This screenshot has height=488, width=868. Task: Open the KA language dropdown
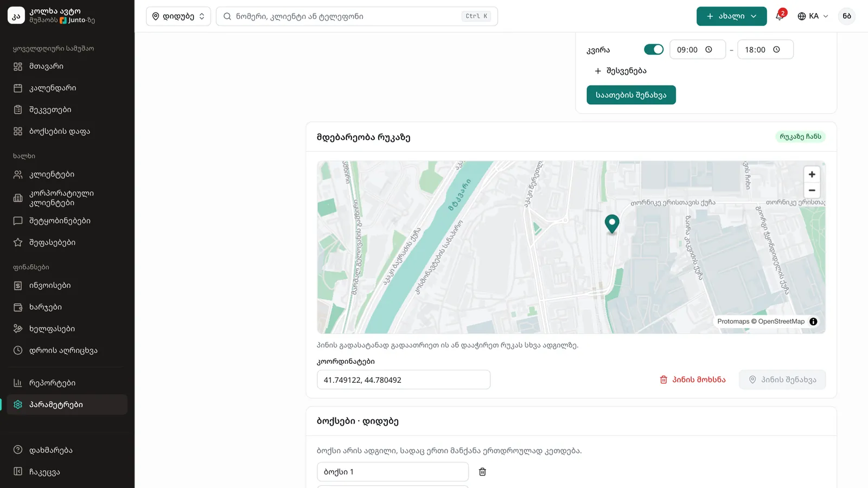pyautogui.click(x=813, y=16)
